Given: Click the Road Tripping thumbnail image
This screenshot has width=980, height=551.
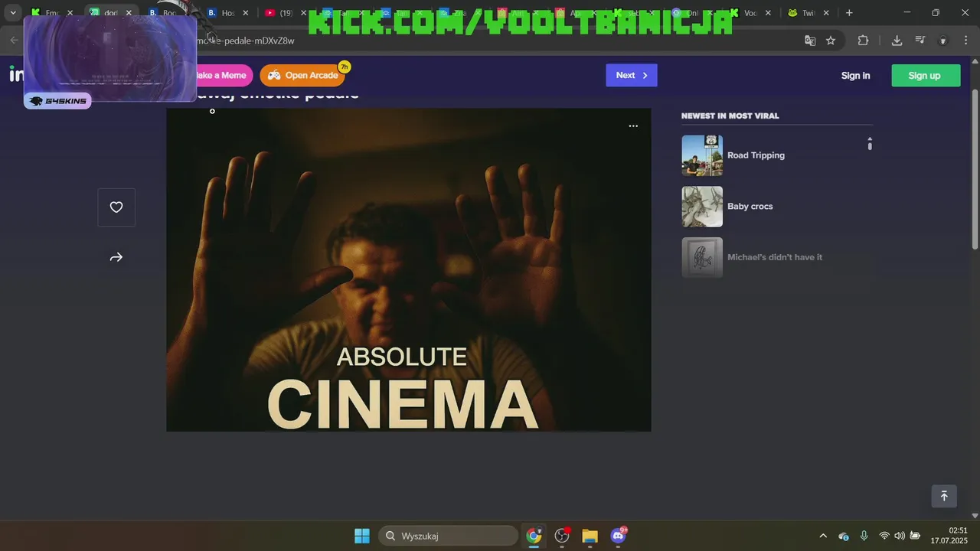Looking at the screenshot, I should pos(702,155).
